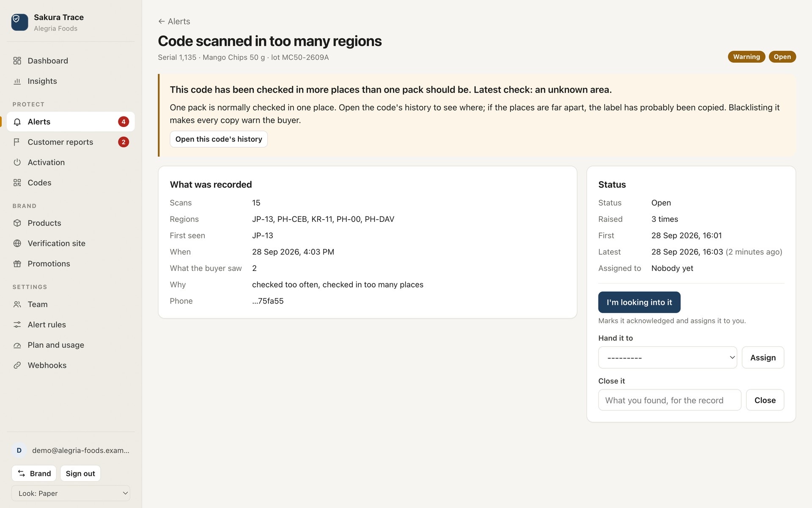Click the Codes QR icon
The image size is (812, 508).
[17, 182]
